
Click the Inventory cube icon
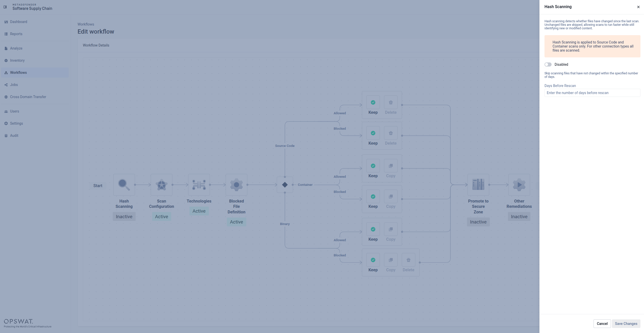tap(6, 61)
